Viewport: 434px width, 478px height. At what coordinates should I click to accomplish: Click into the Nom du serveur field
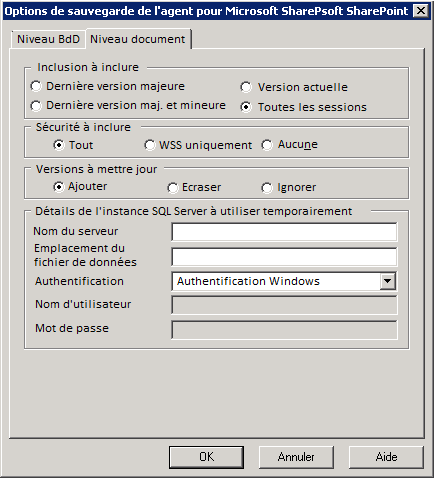284,232
